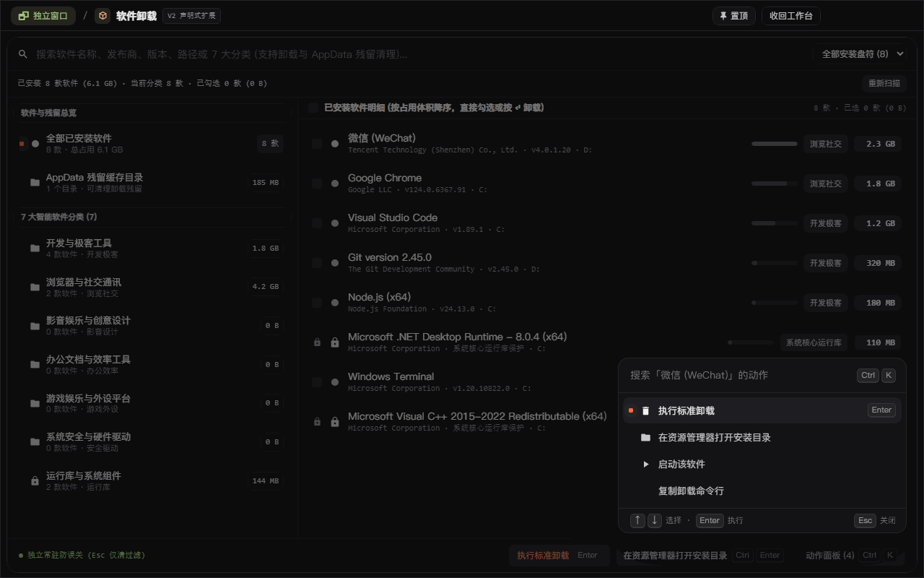The height and width of the screenshot is (578, 924).
Task: Click the folder icon of 系统安全与硬件驱动
Action: [35, 442]
